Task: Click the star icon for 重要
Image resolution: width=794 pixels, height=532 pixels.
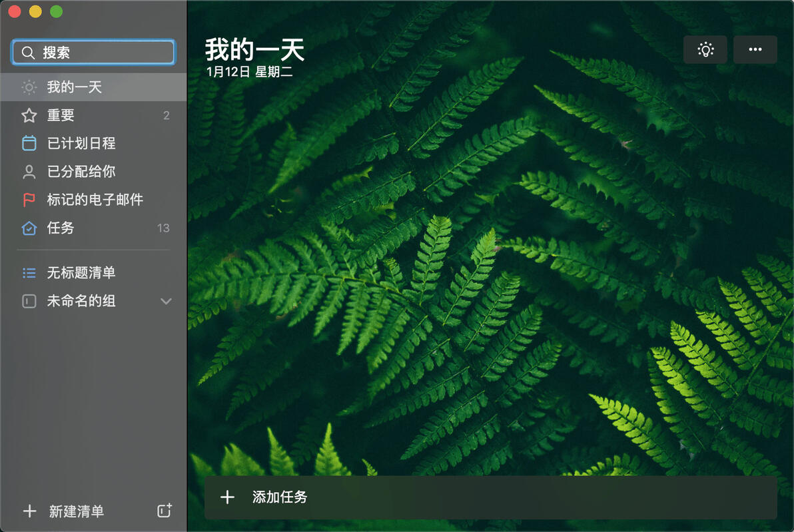Action: [x=29, y=115]
